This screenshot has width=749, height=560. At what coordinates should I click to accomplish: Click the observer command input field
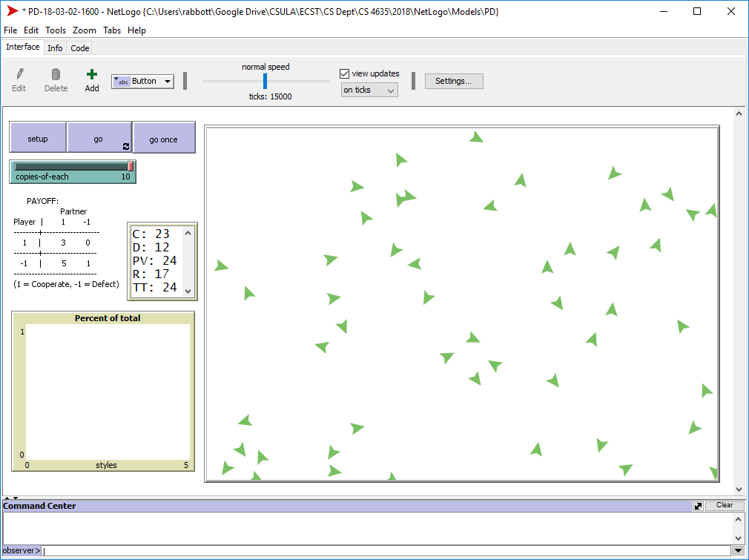pos(386,551)
